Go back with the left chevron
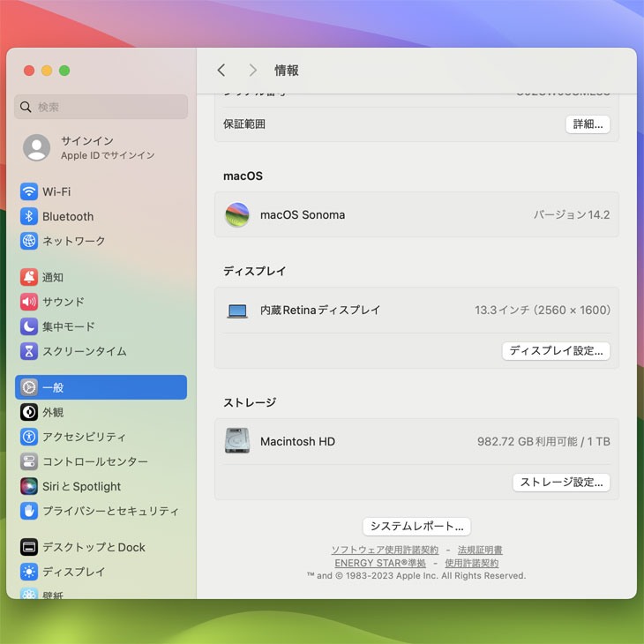This screenshot has width=644, height=644. tap(221, 71)
